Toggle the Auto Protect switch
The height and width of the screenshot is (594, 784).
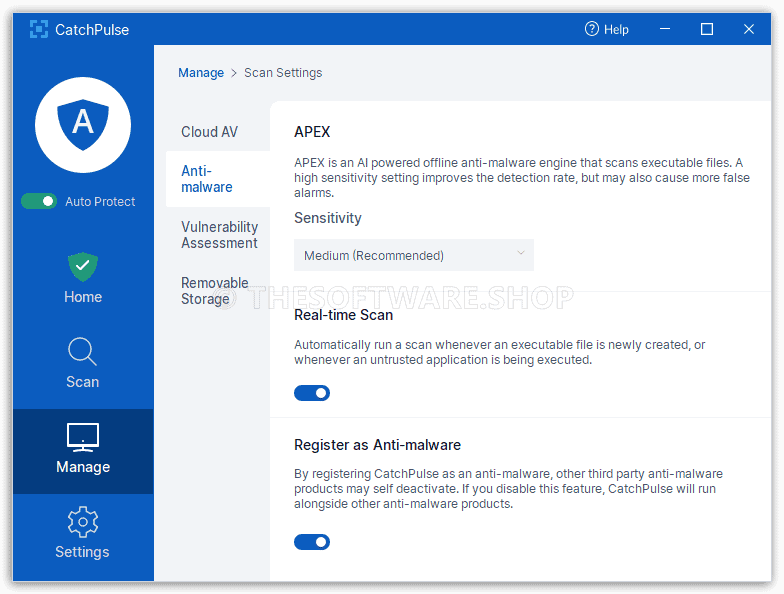pos(39,202)
